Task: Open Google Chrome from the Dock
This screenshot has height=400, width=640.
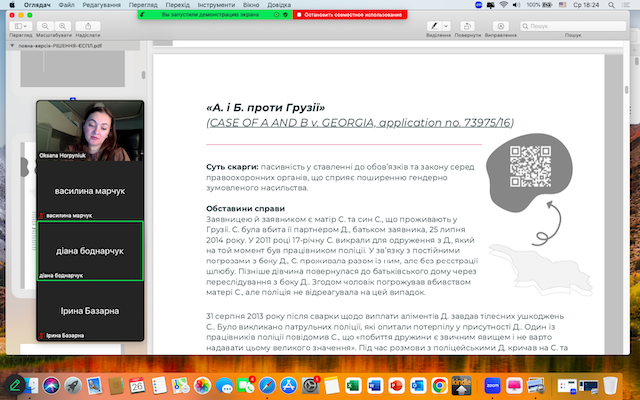Action: pyautogui.click(x=440, y=385)
